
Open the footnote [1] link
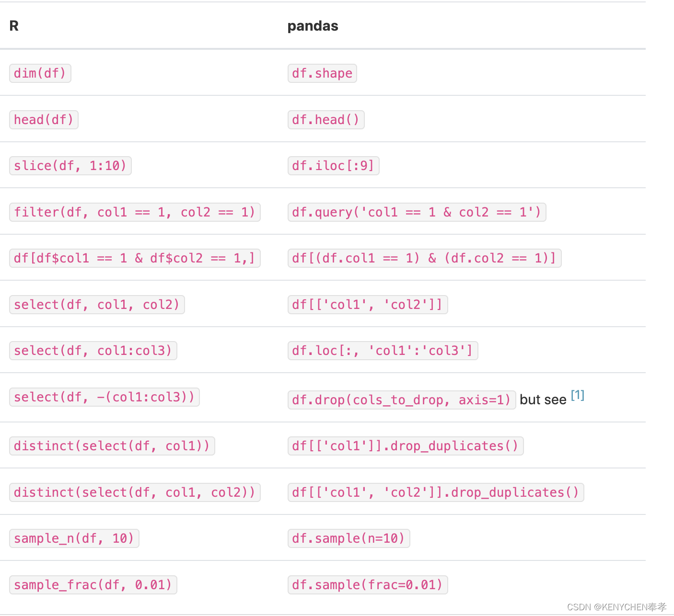(578, 396)
